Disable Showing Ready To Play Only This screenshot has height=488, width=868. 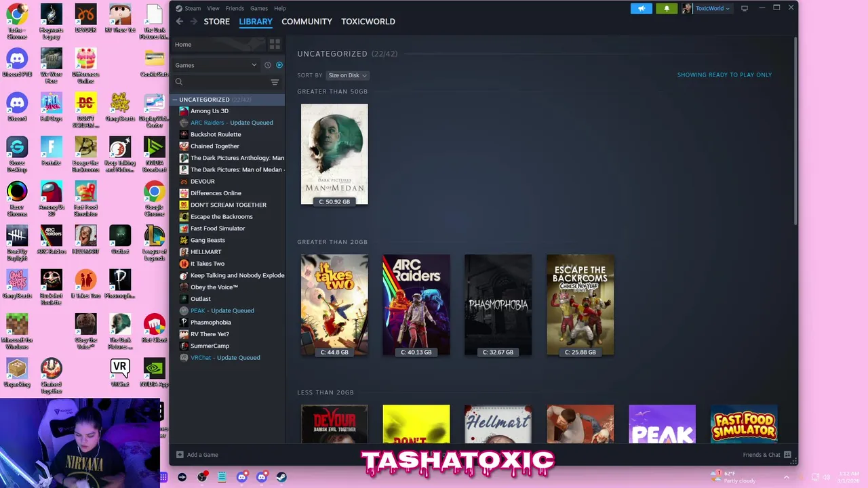[724, 75]
